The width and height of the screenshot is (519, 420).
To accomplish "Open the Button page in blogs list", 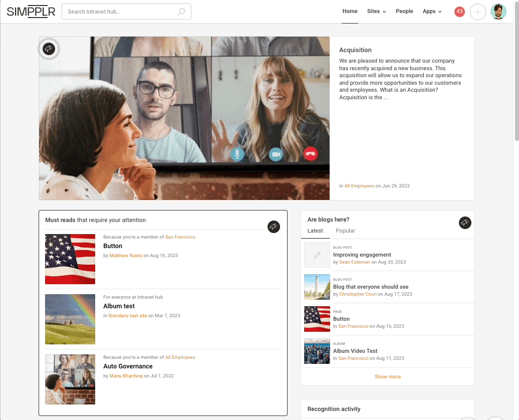I will [x=341, y=319].
